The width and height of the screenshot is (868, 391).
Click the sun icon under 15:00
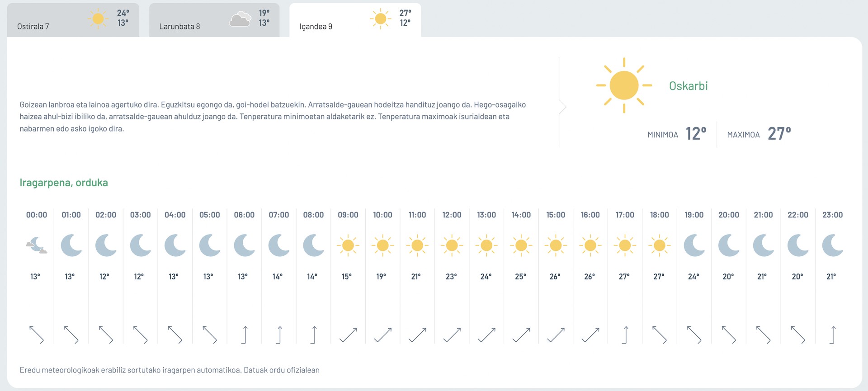(556, 245)
